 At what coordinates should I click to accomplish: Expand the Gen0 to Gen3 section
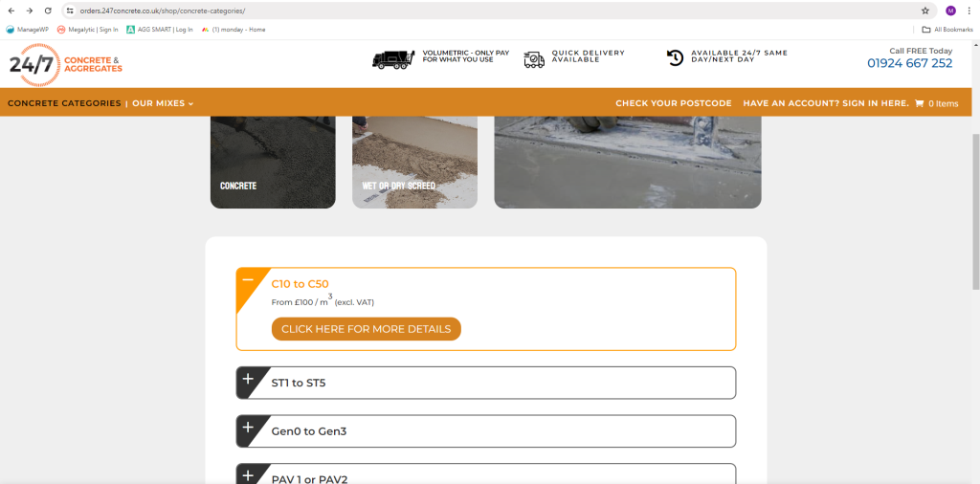tap(248, 428)
